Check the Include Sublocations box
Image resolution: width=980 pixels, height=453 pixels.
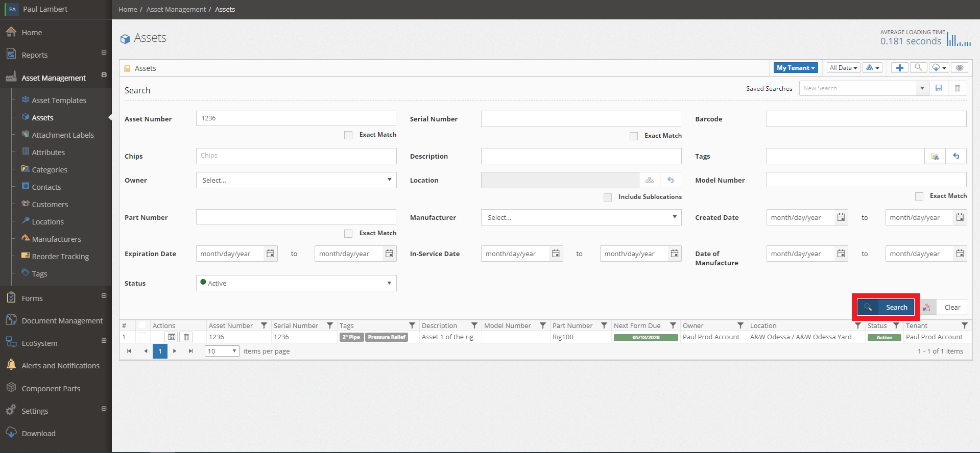[608, 197]
